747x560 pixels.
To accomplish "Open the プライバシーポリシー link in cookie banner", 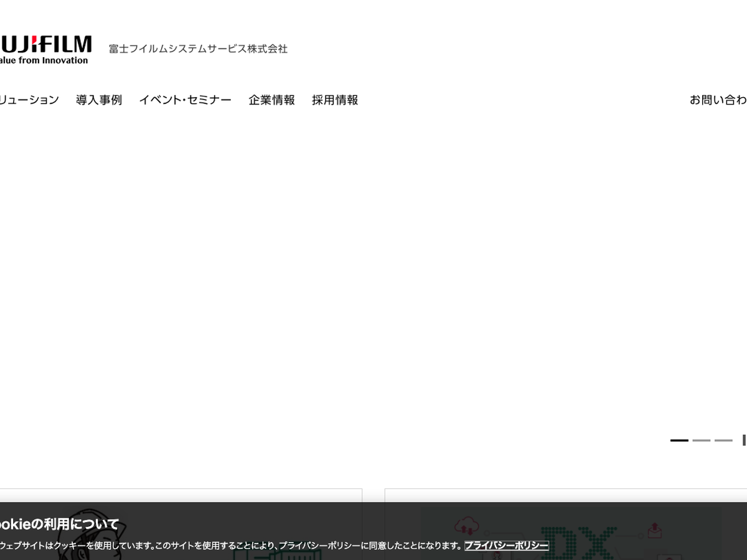I will click(x=506, y=546).
